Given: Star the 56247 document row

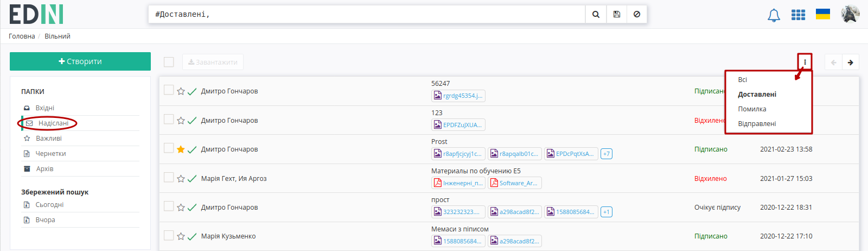Looking at the screenshot, I should click(x=181, y=91).
